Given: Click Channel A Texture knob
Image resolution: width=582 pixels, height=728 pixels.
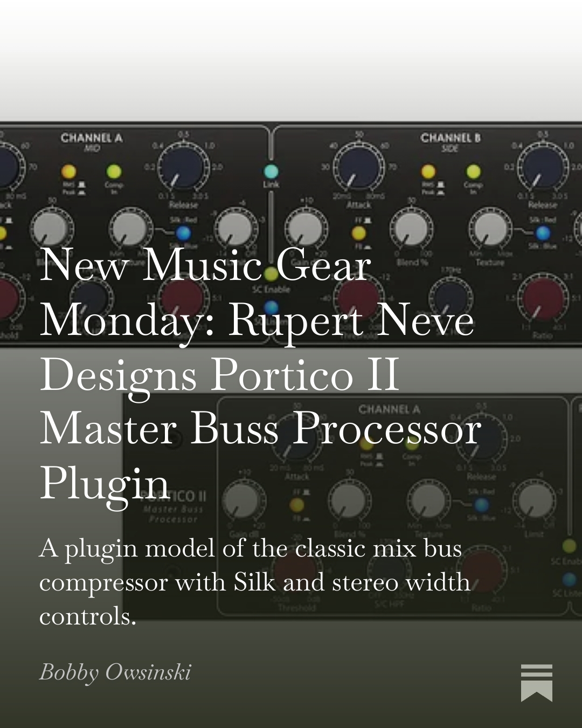Looking at the screenshot, I should [131, 229].
